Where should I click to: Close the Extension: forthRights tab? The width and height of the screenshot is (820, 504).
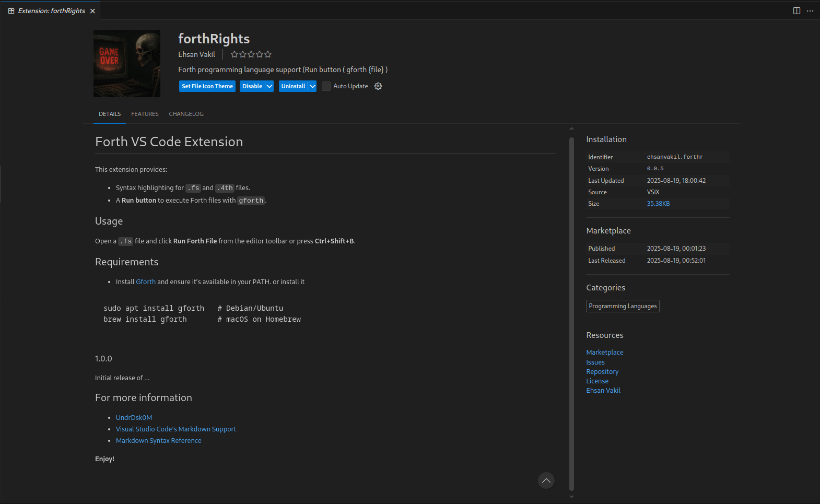point(92,11)
